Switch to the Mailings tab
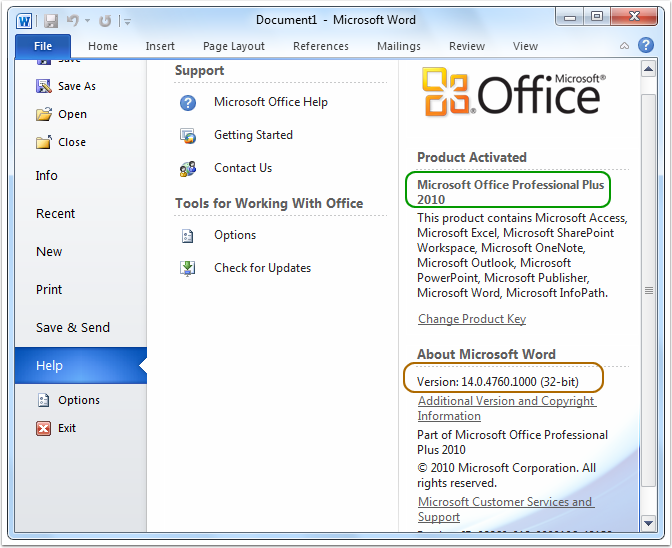 [399, 46]
